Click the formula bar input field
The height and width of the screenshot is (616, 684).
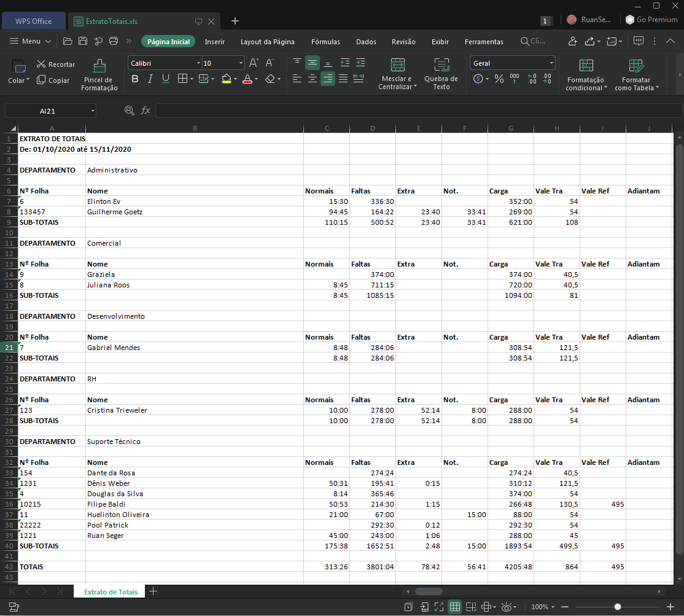pos(418,111)
